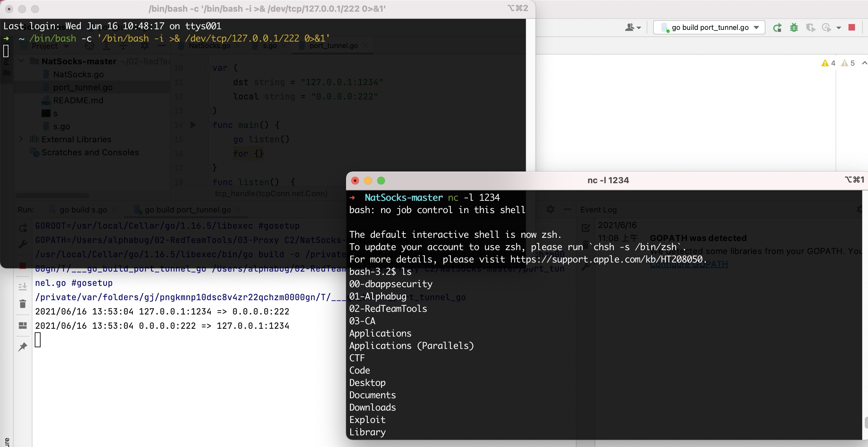Click the yellow warning count icon
Screen dimensions: 868x447
point(825,63)
